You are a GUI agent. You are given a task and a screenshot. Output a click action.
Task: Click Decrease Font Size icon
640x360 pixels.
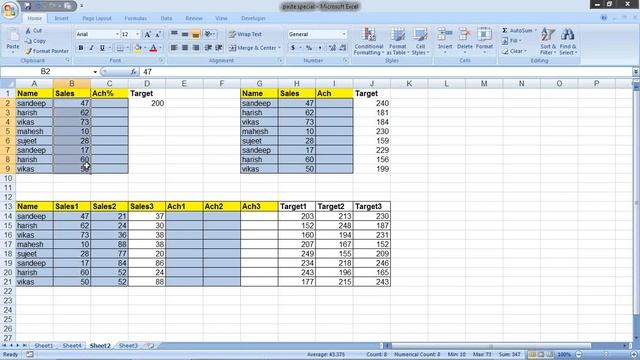pos(158,34)
